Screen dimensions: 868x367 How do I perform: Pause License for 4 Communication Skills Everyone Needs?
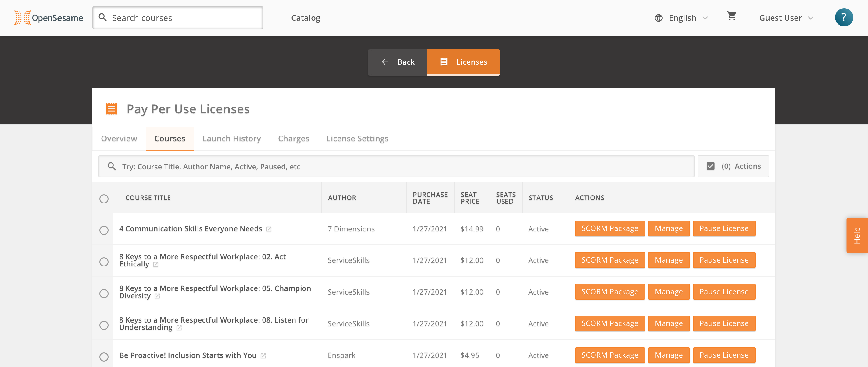coord(724,229)
